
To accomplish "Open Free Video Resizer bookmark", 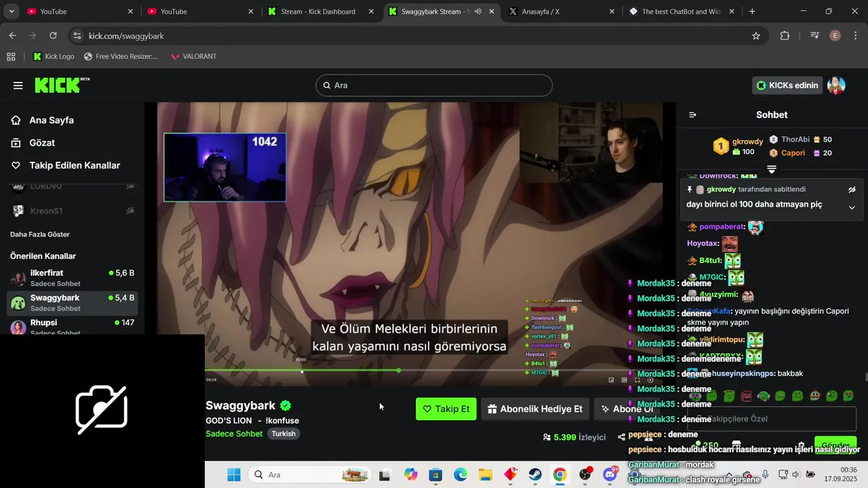I will pos(120,56).
